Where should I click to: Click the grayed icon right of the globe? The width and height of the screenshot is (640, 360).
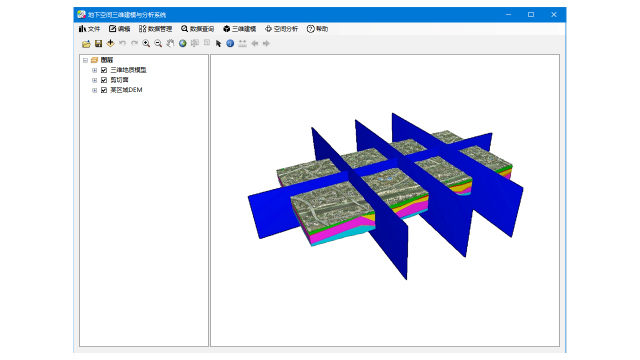coord(195,43)
